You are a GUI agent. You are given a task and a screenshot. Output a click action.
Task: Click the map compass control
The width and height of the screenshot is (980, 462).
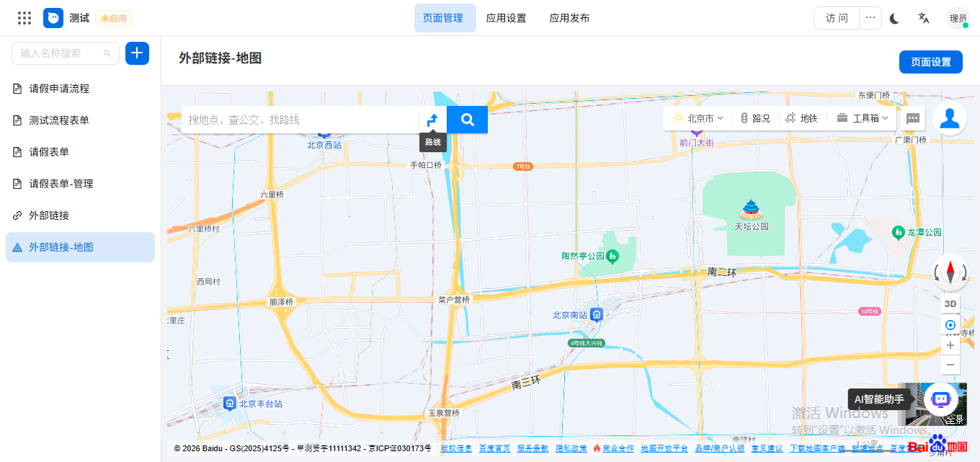pos(950,272)
